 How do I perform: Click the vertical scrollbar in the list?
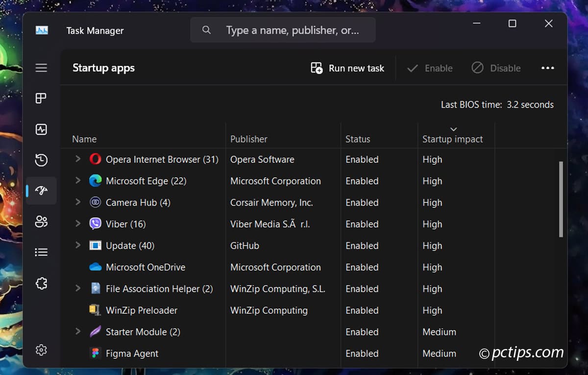(561, 199)
